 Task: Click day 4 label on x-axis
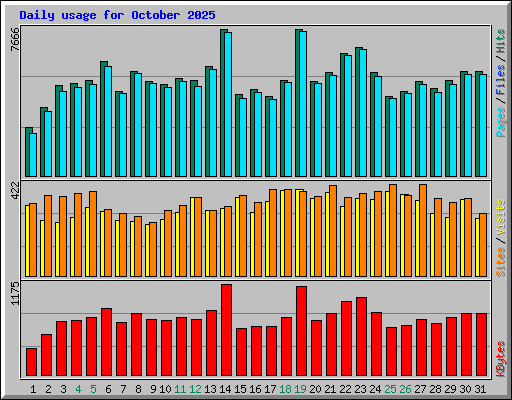pyautogui.click(x=78, y=389)
